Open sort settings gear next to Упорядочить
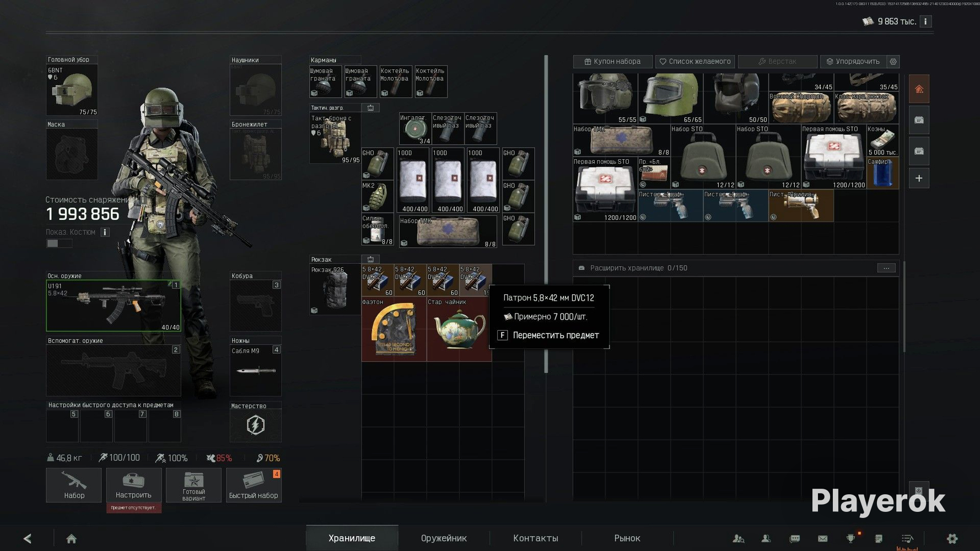The image size is (980, 551). coord(893,62)
